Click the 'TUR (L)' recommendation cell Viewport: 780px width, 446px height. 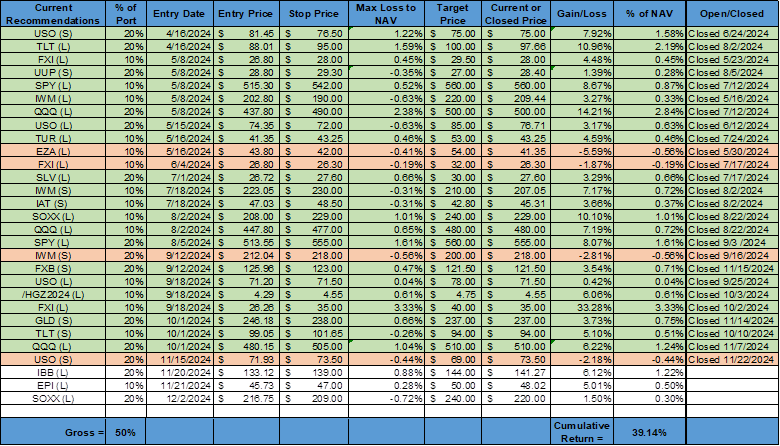tap(53, 138)
